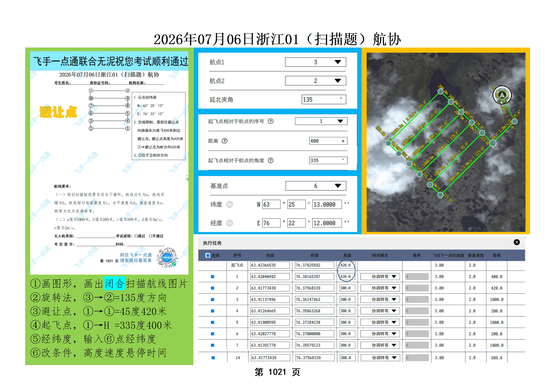Click the 延北夹角 field with 135
Image resolution: width=555 pixels, height=392 pixels.
(324, 100)
